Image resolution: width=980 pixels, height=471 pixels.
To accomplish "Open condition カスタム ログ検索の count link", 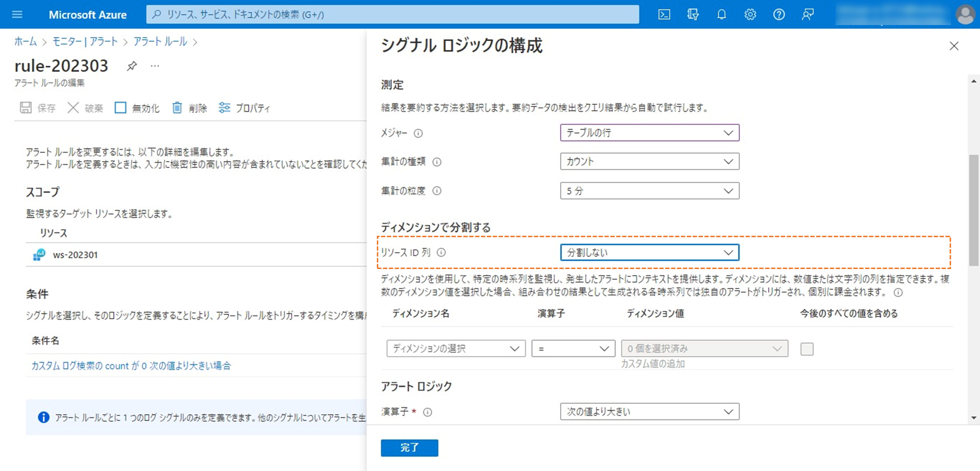I will 131,366.
